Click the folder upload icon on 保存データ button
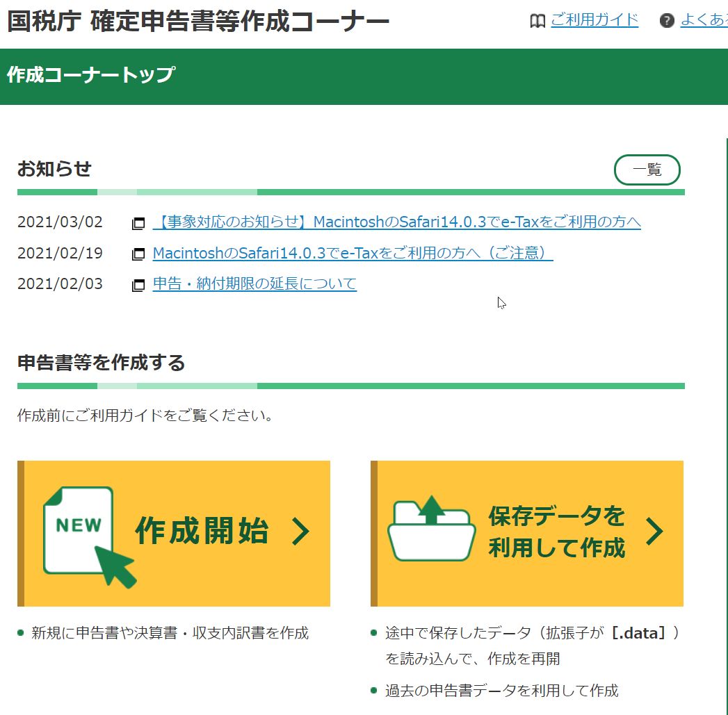This screenshot has width=728, height=715. [432, 529]
